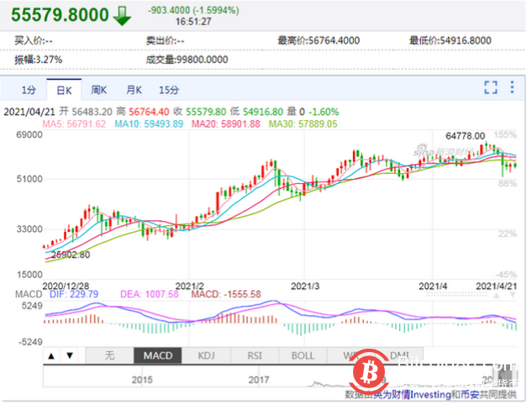
Task: Open the 月K monthly chart tab
Action: (x=134, y=90)
